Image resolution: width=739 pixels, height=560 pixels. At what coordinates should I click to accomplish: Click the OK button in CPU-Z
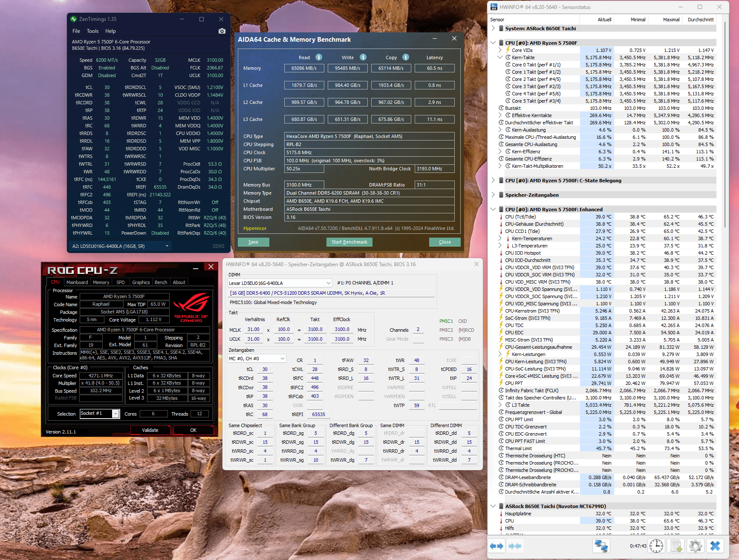tap(193, 430)
